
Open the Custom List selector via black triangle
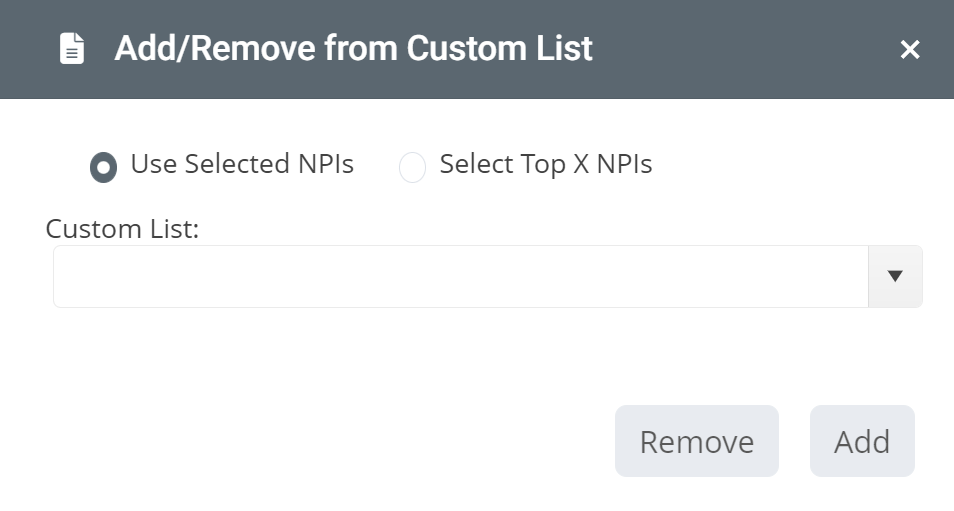(895, 276)
